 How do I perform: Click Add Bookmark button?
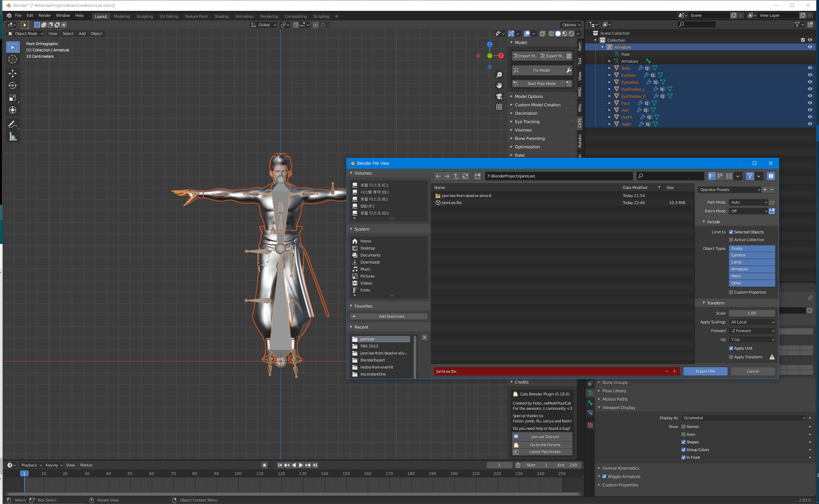389,316
